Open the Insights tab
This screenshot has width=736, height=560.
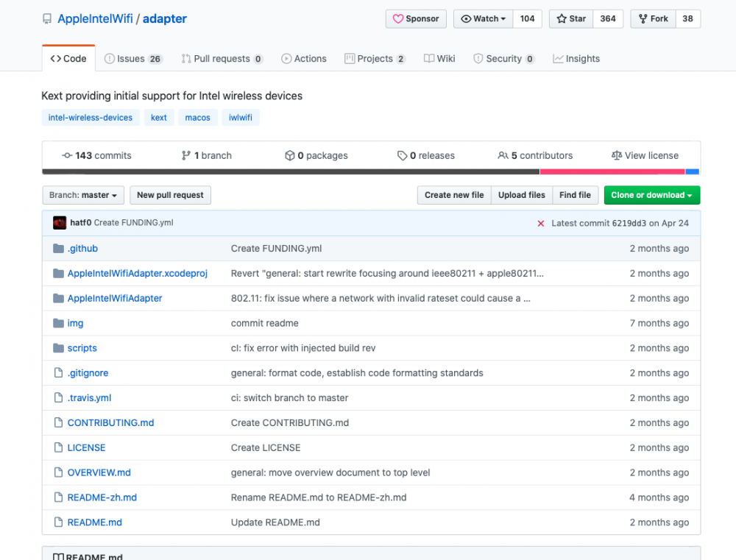[576, 59]
